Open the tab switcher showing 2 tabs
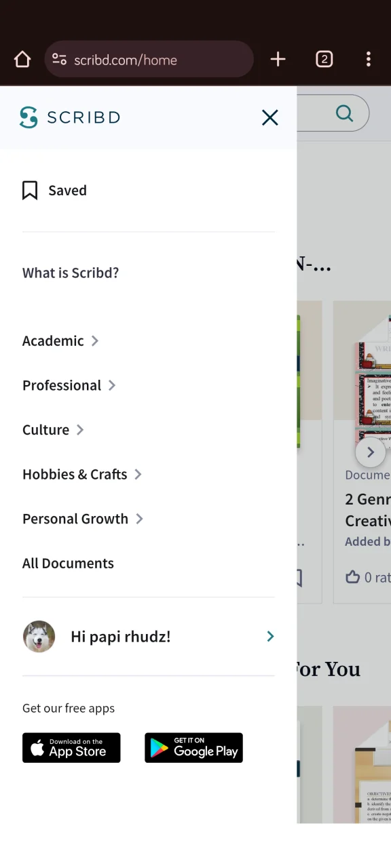The width and height of the screenshot is (391, 868). coord(324,60)
